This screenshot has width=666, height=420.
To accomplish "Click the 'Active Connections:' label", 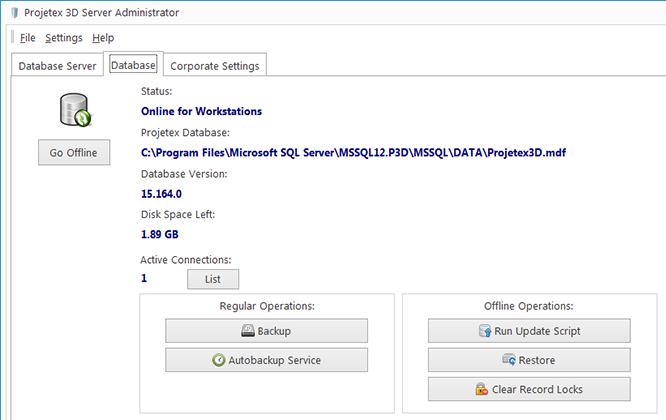I will (x=186, y=260).
